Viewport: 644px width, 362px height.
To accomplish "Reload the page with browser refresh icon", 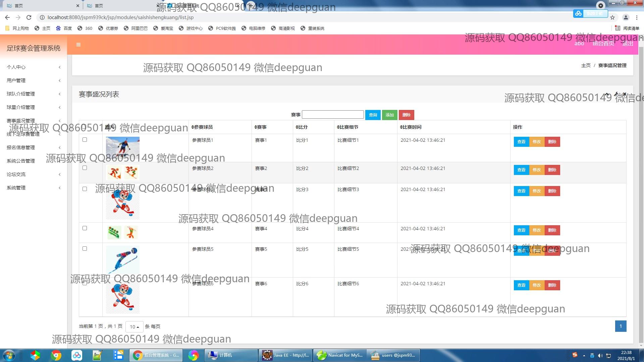I will tap(29, 17).
